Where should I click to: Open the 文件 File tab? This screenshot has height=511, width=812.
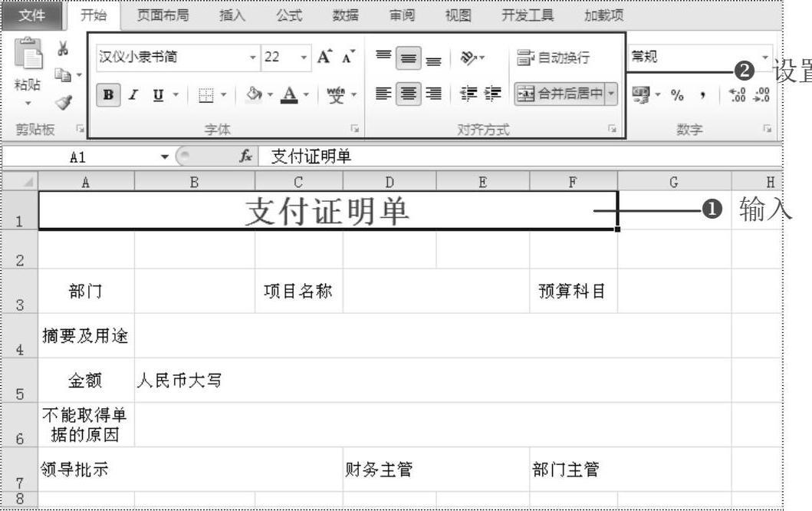32,15
